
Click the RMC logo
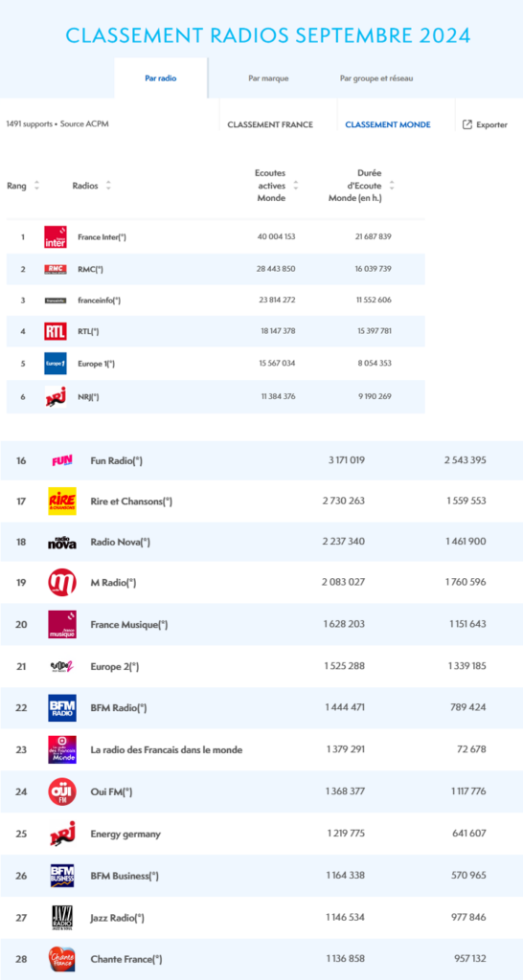pyautogui.click(x=55, y=269)
